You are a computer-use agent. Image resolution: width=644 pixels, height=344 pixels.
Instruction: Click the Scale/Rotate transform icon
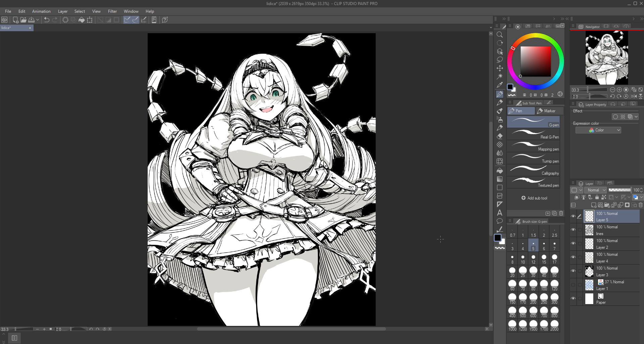[90, 20]
